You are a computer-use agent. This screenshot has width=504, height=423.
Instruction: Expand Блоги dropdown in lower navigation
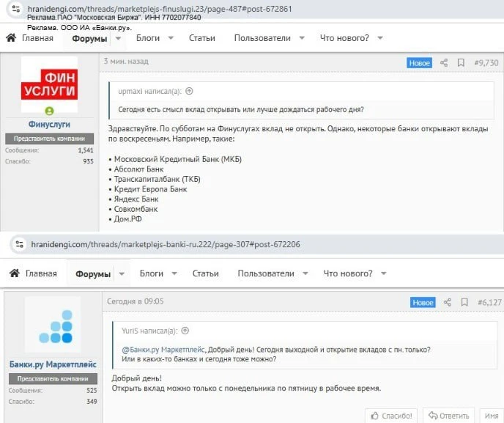pos(174,273)
